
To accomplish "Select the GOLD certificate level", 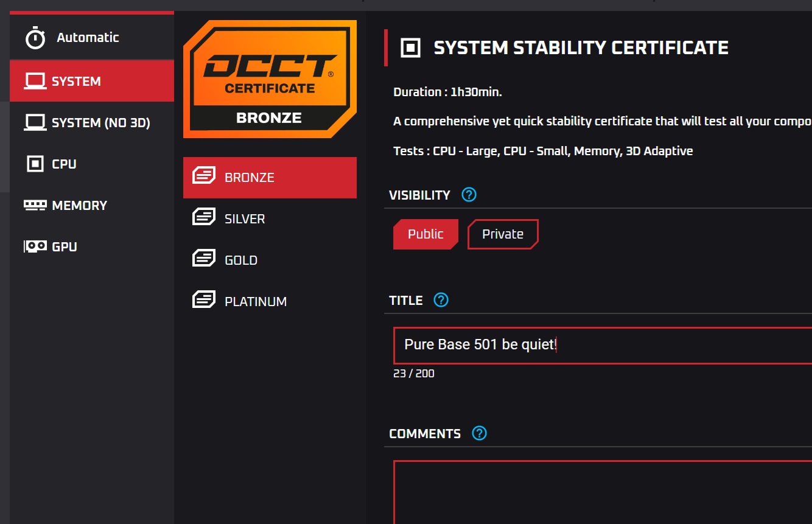I will click(x=241, y=260).
